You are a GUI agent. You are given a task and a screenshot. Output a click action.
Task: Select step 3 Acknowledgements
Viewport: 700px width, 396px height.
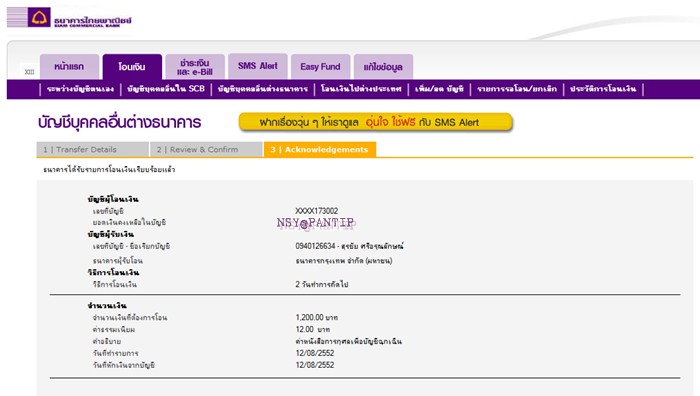click(x=320, y=150)
